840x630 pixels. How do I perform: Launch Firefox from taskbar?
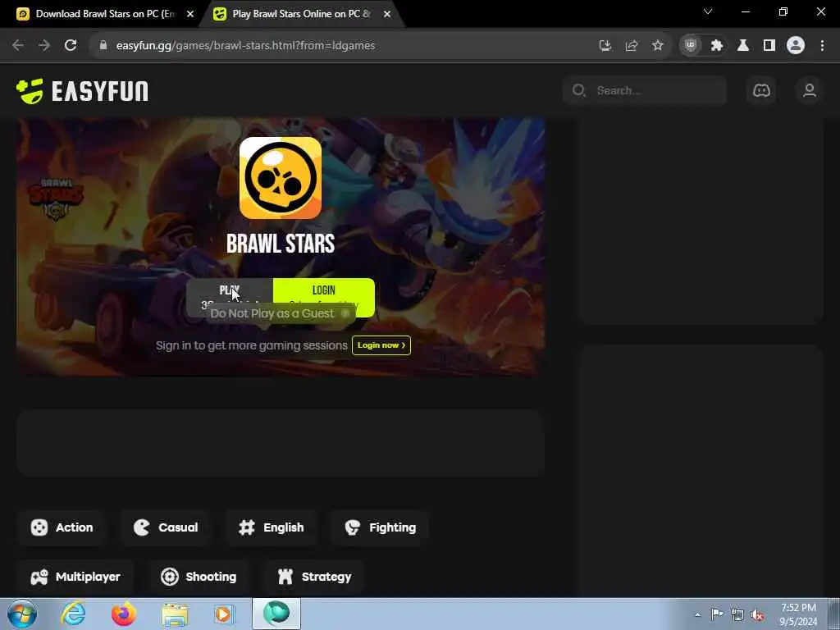tap(123, 614)
